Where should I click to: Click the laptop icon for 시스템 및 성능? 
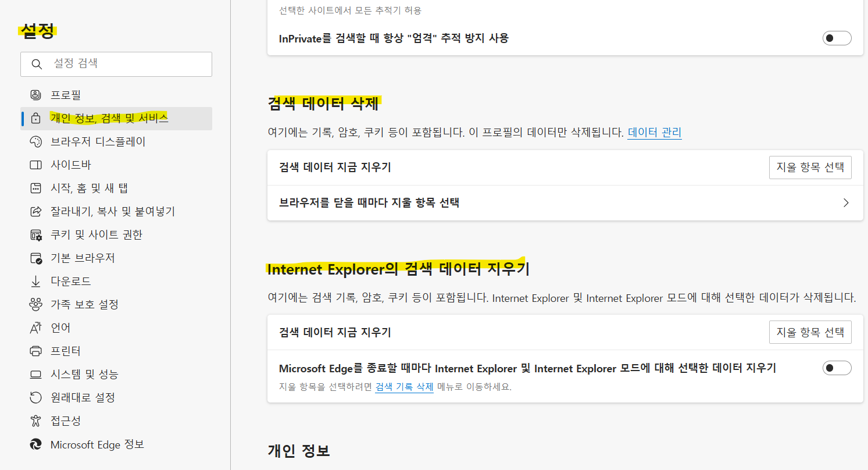point(35,374)
